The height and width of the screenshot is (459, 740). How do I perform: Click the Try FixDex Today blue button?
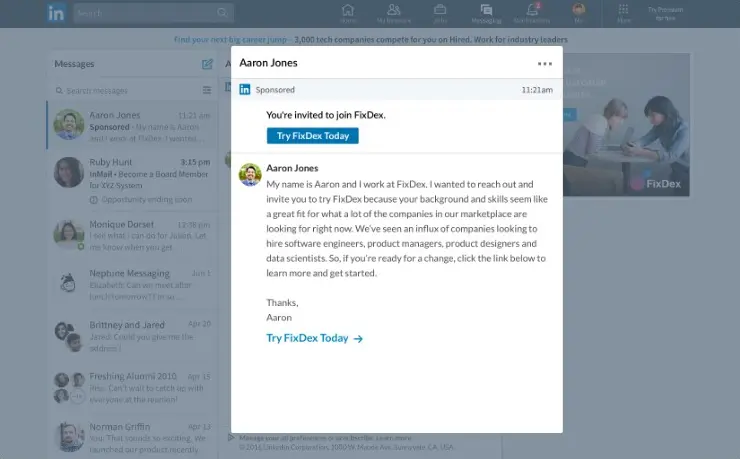(312, 136)
